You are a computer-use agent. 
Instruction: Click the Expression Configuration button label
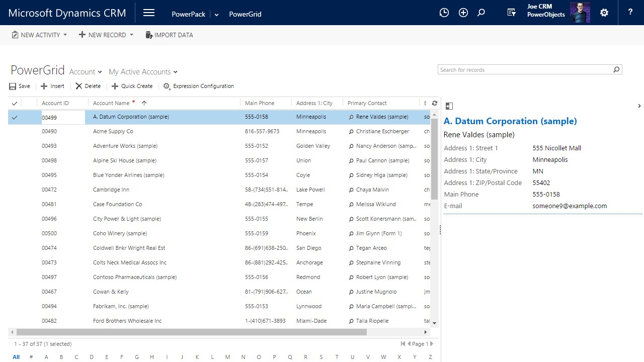tap(203, 86)
